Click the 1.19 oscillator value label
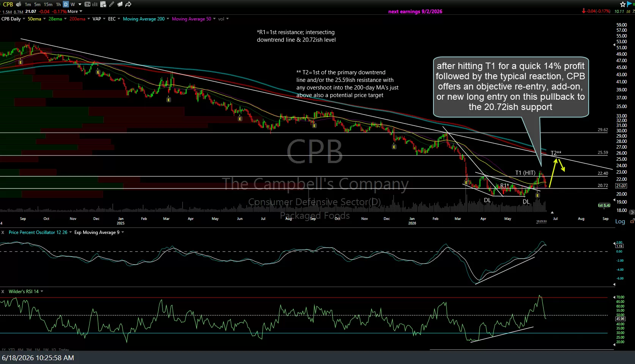635x364 pixels. (619, 246)
